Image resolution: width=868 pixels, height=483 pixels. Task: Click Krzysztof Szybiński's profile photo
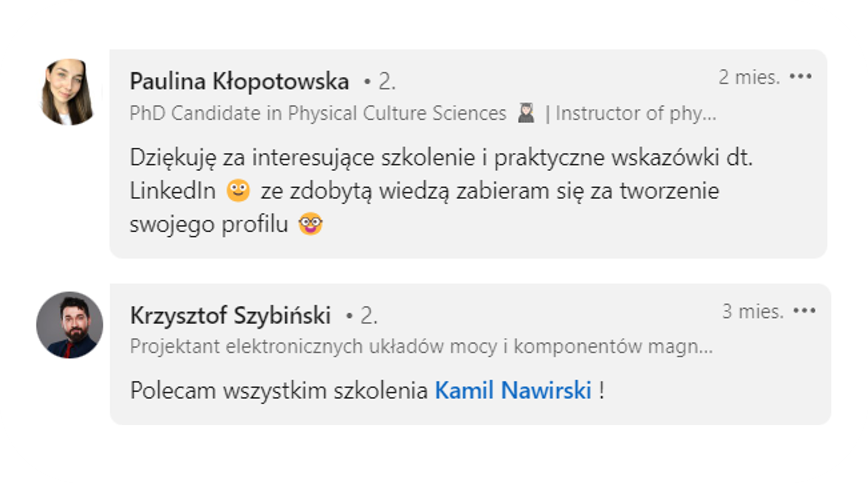coord(70,325)
